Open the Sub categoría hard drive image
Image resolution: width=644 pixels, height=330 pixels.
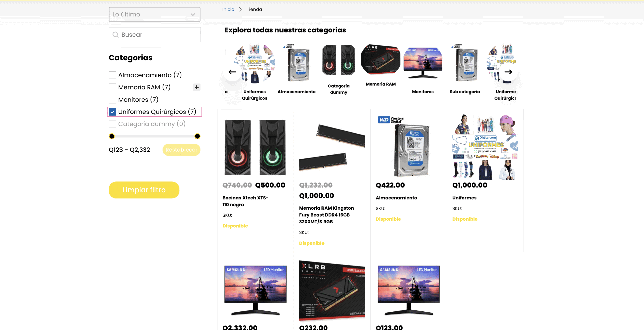tap(465, 64)
